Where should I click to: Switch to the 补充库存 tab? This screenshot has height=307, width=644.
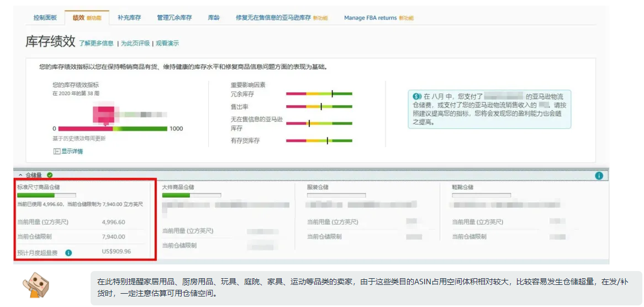(x=129, y=18)
